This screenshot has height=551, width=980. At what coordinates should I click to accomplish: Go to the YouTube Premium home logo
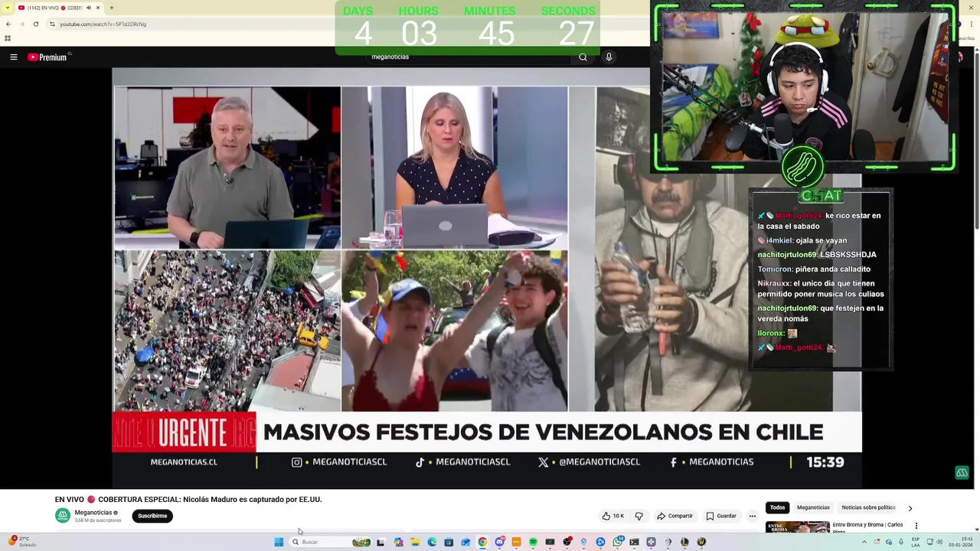point(49,57)
